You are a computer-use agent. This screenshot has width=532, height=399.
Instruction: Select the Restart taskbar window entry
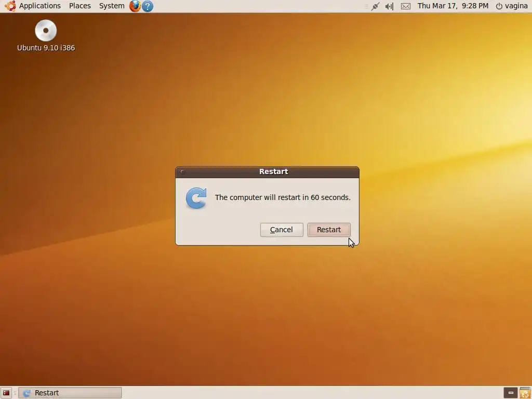(x=70, y=393)
